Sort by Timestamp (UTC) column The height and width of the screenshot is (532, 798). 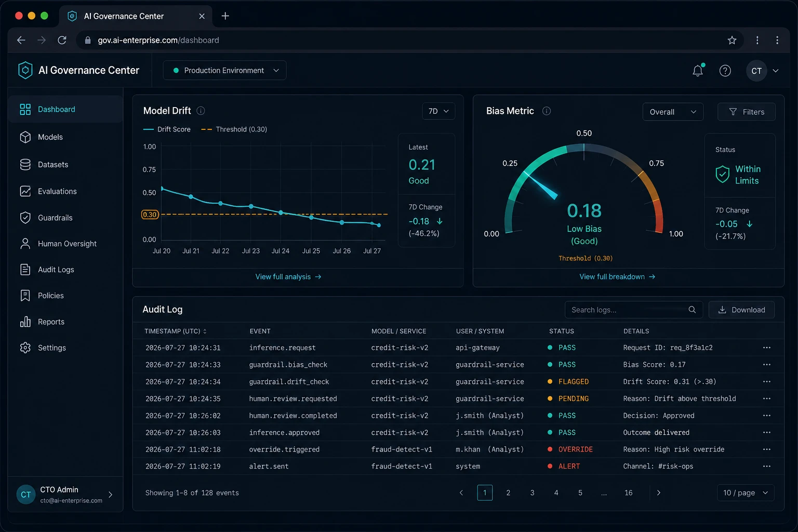pos(175,331)
